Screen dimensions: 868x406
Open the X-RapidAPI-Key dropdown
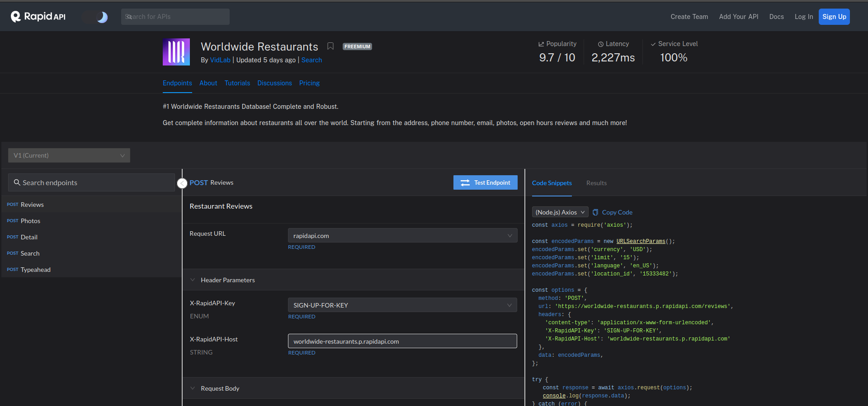click(x=402, y=305)
